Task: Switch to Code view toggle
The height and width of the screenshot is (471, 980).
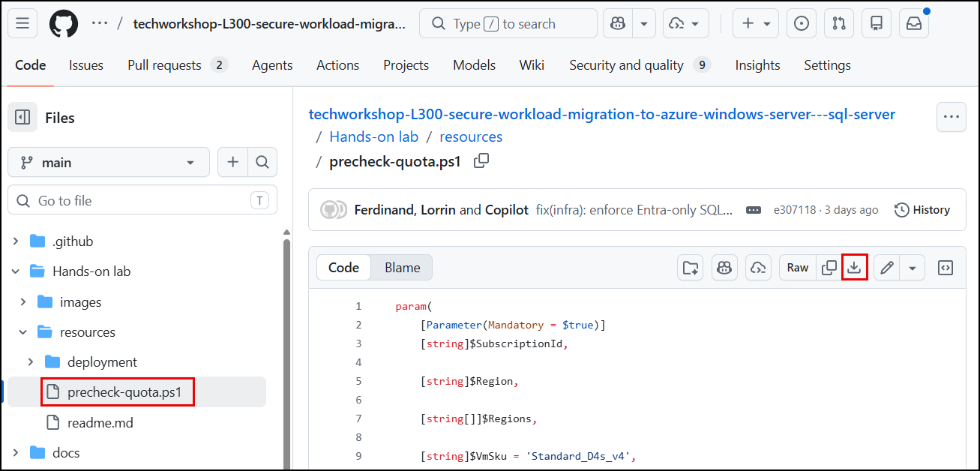Action: pos(344,268)
